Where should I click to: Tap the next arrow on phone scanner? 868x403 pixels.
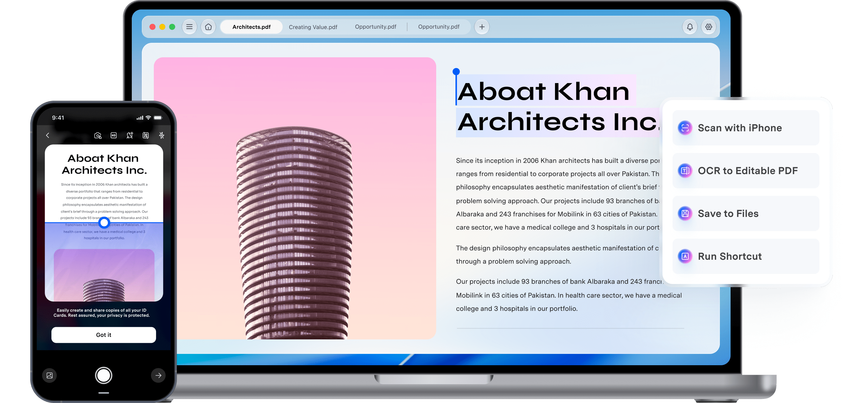click(x=158, y=375)
